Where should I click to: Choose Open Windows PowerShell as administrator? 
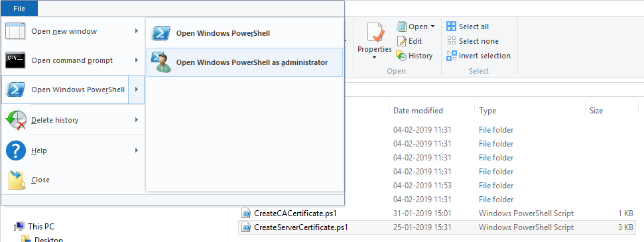244,62
